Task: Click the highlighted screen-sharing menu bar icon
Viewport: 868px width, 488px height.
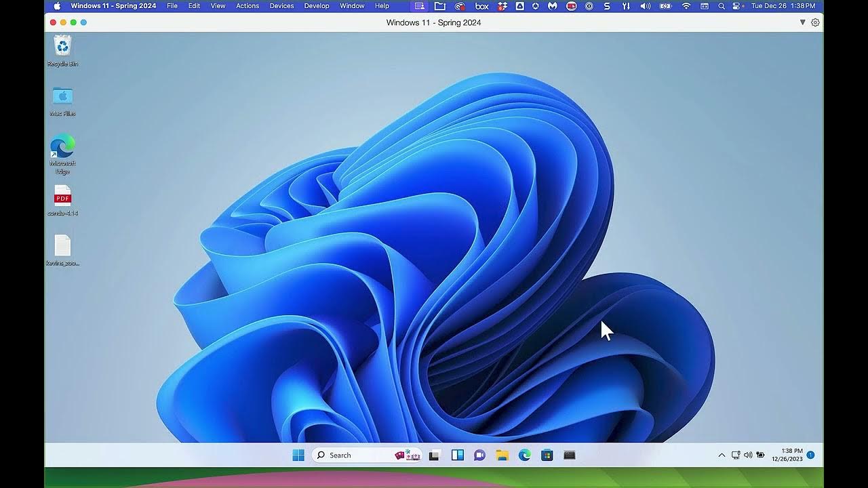Action: 419,5
